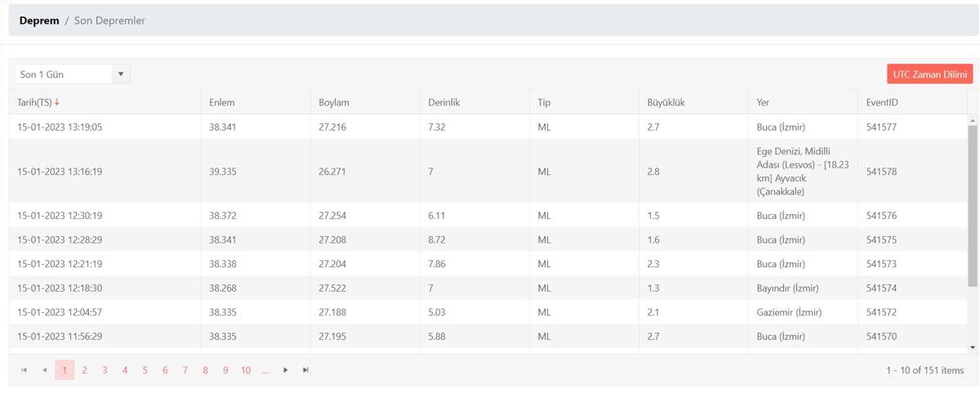Viewport: 980px width, 394px height.
Task: Switch to page 2 of the table
Action: [84, 370]
